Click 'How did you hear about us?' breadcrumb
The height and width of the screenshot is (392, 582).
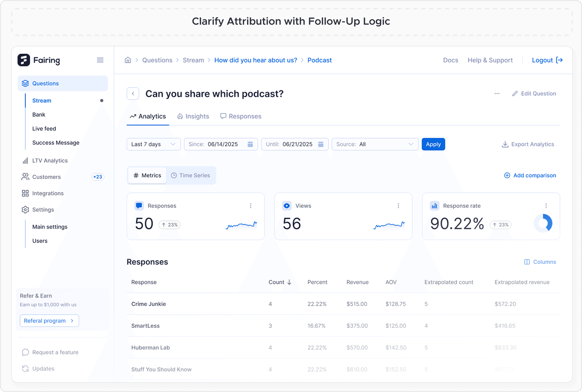(x=256, y=60)
